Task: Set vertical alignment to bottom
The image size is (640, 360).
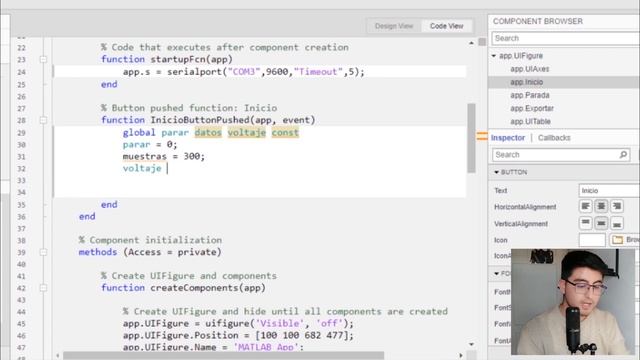Action: [617, 223]
